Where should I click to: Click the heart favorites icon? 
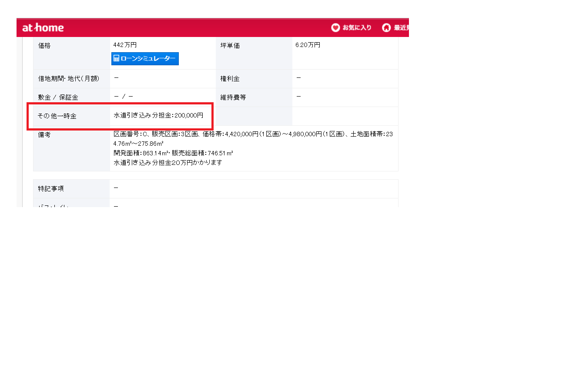pos(335,28)
